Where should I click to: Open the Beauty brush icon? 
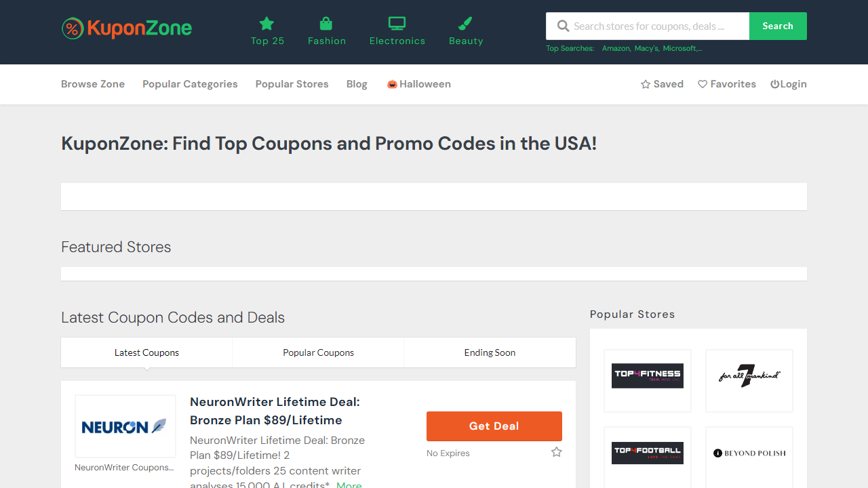coord(465,24)
